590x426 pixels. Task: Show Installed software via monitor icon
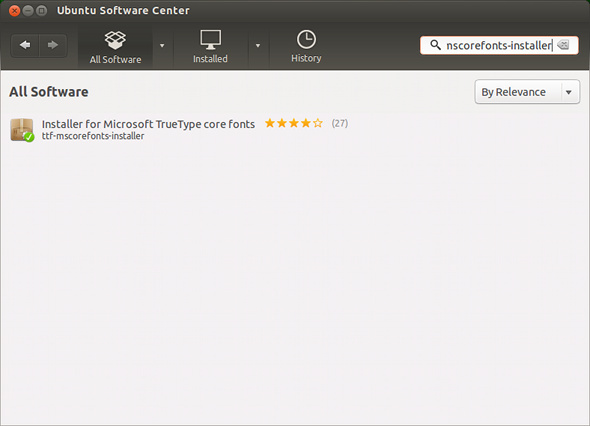coord(210,40)
